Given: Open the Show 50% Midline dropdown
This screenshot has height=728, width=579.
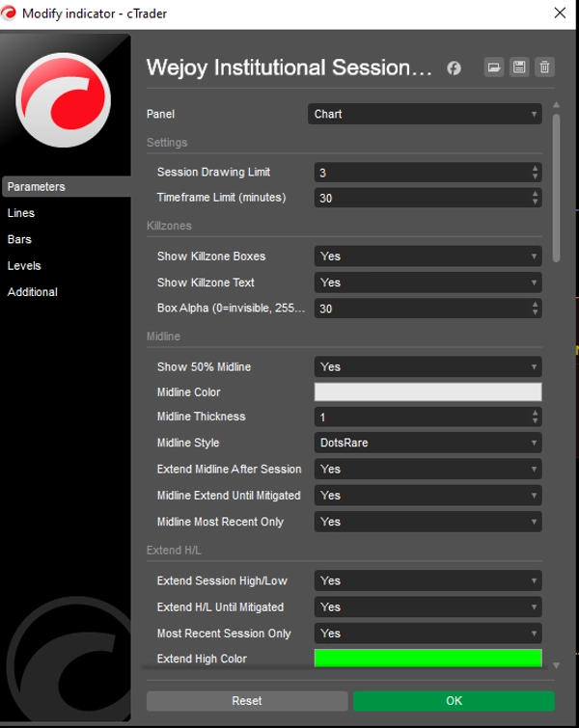Looking at the screenshot, I should pyautogui.click(x=427, y=367).
